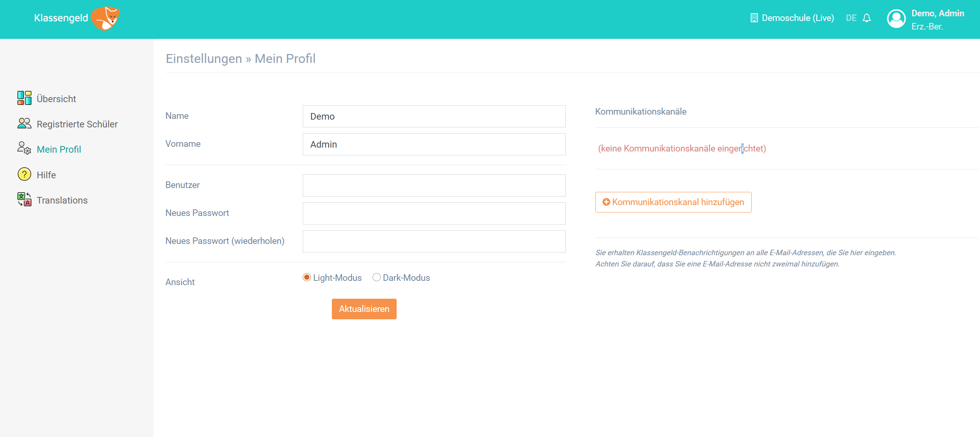Viewport: 980px width, 437px height.
Task: Click the Klassengeld fox logo
Action: coord(106,18)
